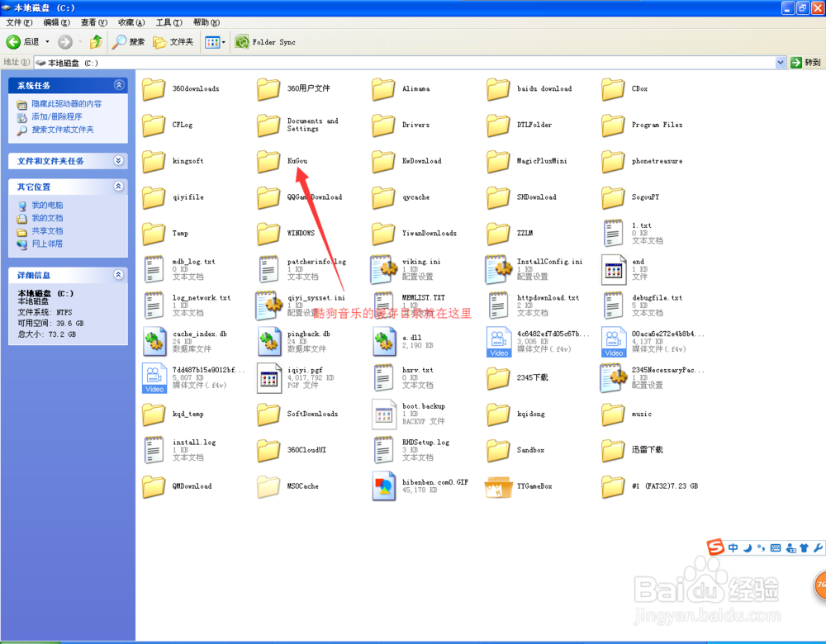
Task: Toggle the Folders pane toolbar button
Action: (x=173, y=41)
